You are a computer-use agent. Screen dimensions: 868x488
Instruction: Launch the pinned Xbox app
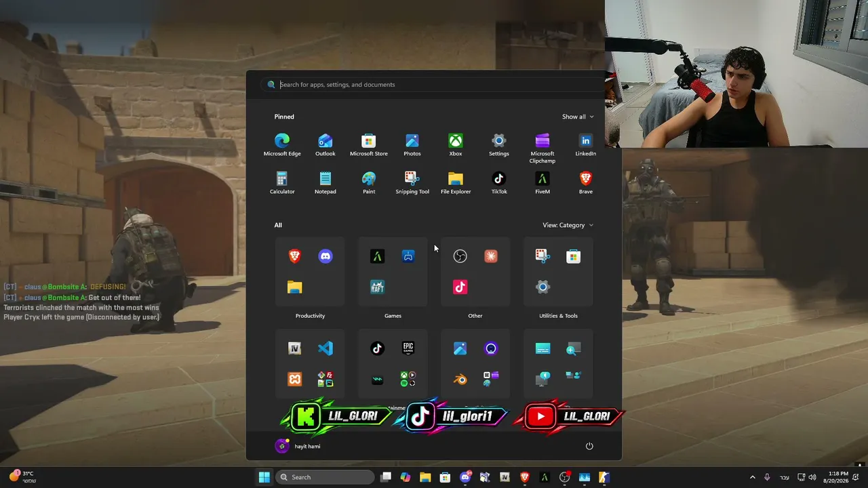[x=456, y=144]
